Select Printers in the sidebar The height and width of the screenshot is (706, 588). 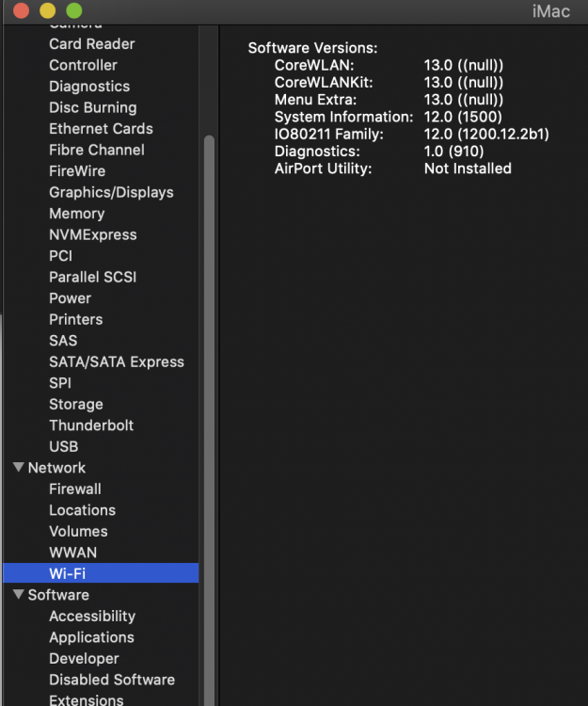[75, 319]
